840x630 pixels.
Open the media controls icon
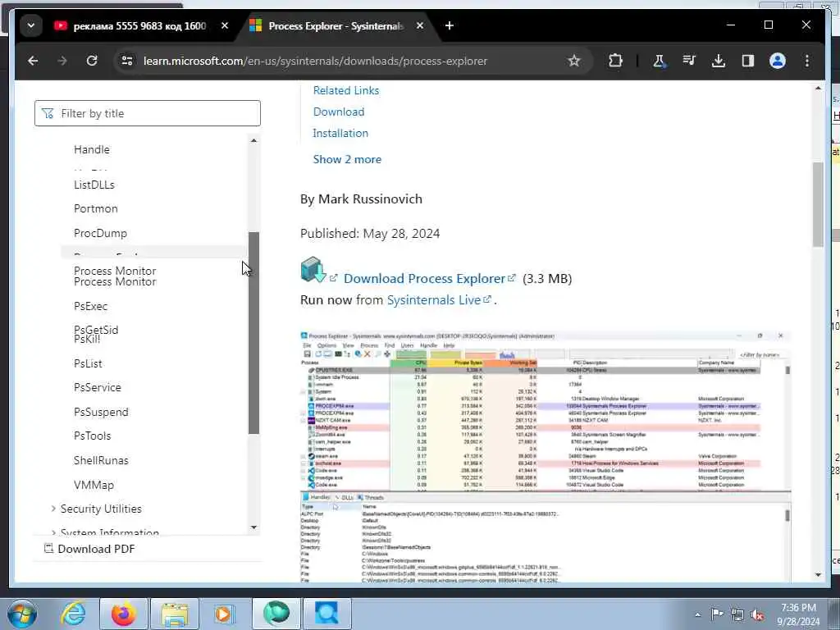tap(689, 61)
